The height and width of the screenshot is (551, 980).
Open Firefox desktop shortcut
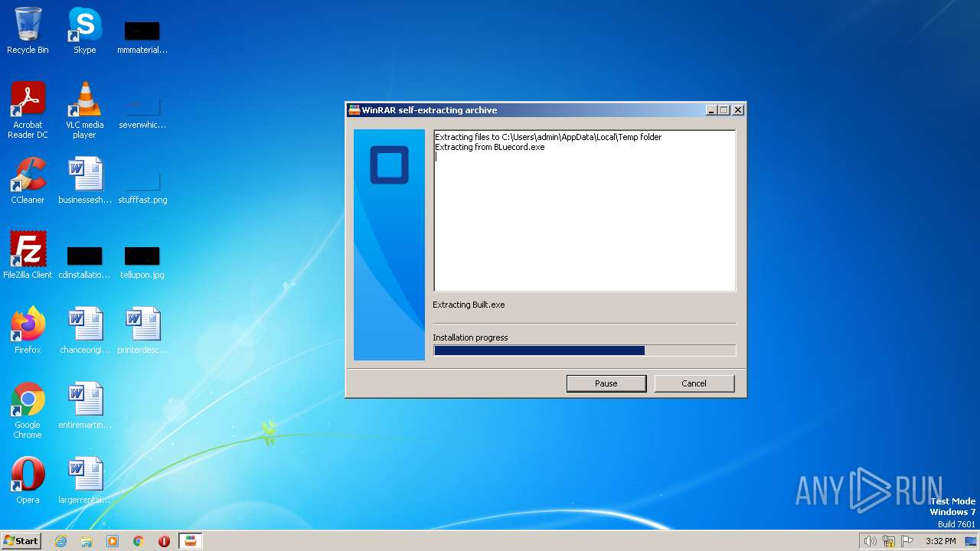28,331
